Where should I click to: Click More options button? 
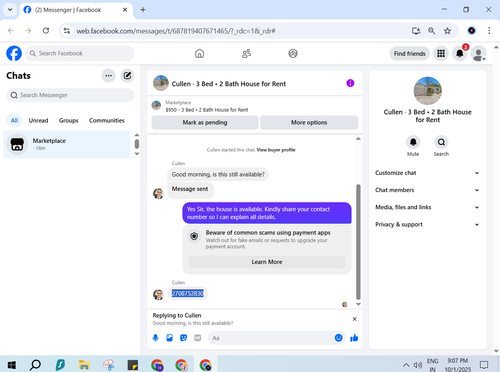(309, 122)
